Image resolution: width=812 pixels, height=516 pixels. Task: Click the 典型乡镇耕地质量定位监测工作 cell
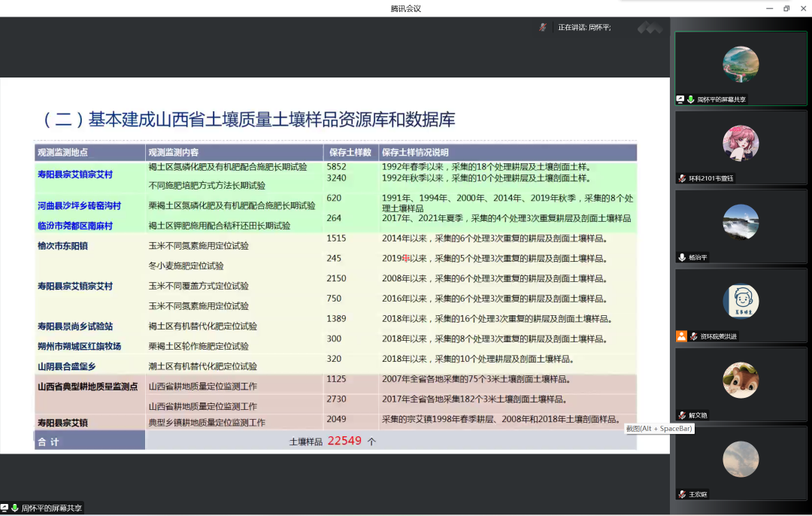pos(207,423)
